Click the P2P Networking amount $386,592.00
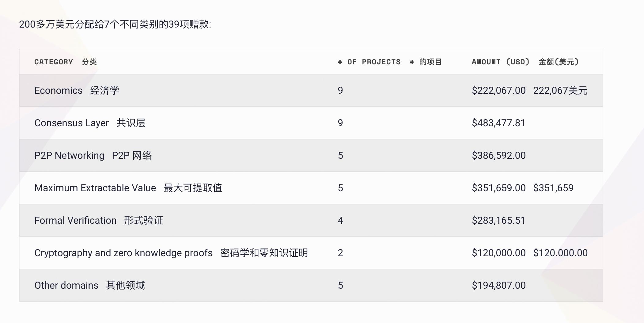 pos(498,156)
